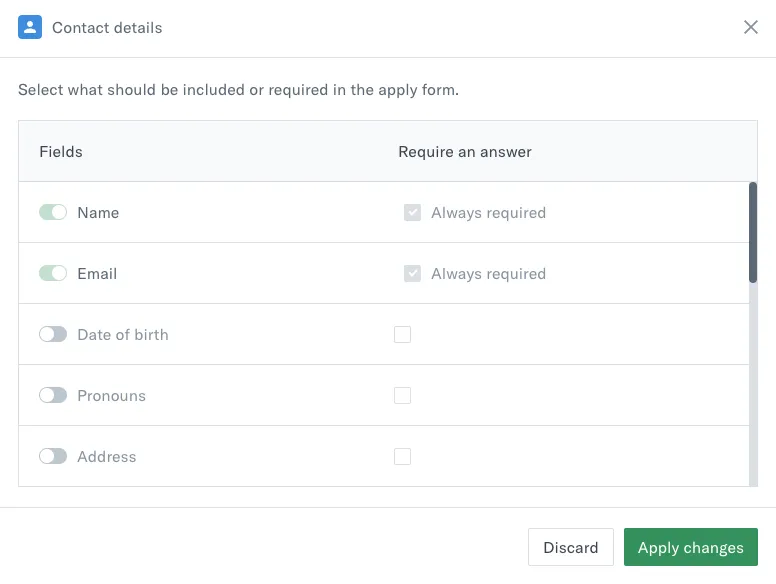Click the Apply changes button
The height and width of the screenshot is (584, 776).
(x=690, y=547)
